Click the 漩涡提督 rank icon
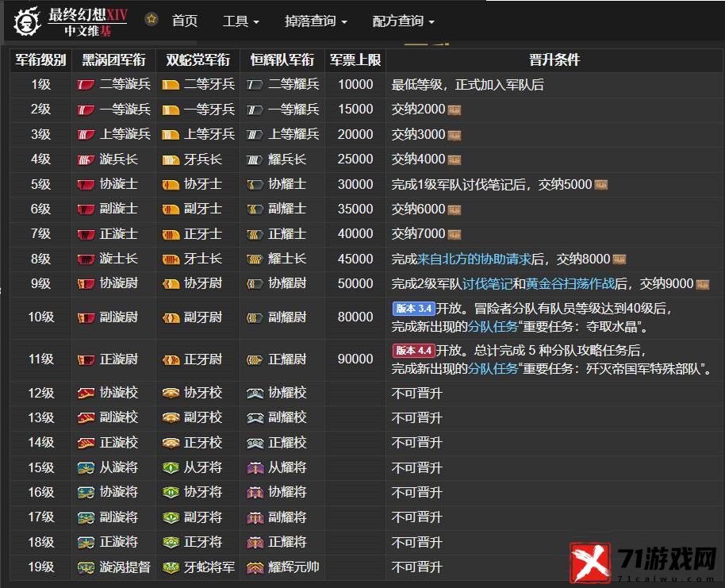The width and height of the screenshot is (725, 588). tap(86, 567)
